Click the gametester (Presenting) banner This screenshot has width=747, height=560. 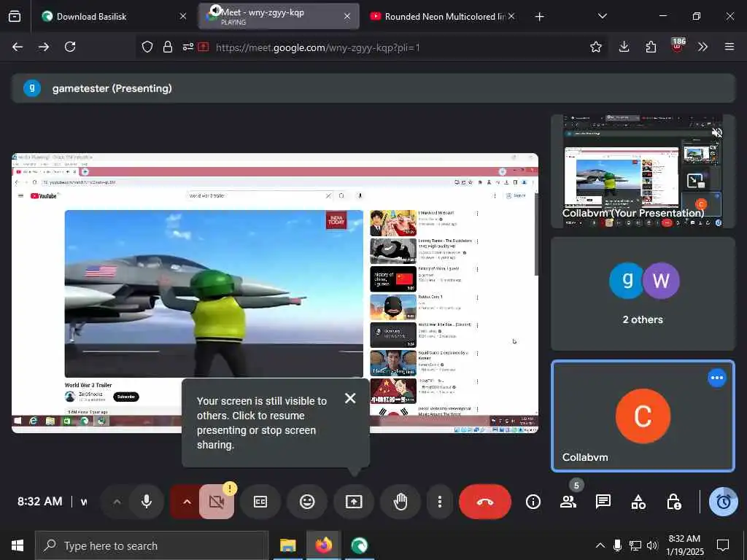point(373,88)
